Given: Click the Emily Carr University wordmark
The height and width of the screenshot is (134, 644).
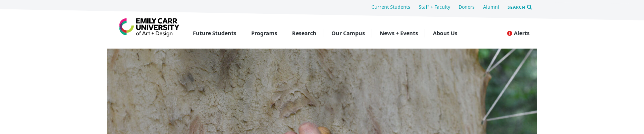Looking at the screenshot, I should tap(157, 24).
